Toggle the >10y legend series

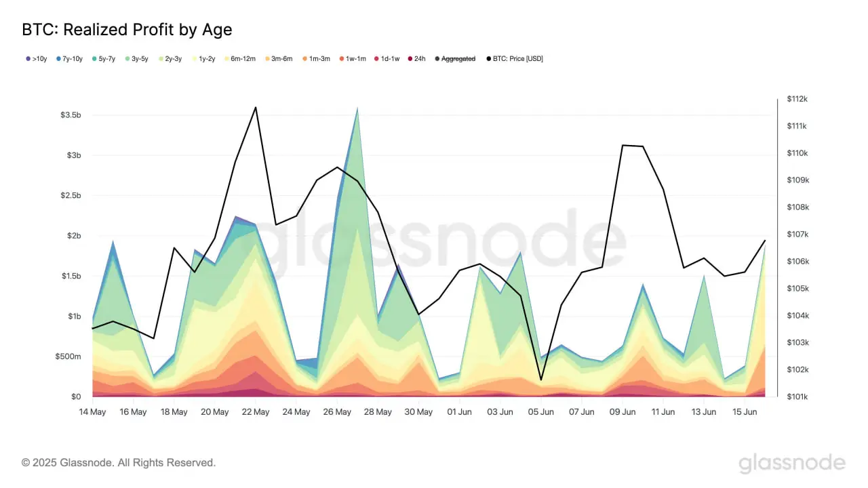point(36,59)
